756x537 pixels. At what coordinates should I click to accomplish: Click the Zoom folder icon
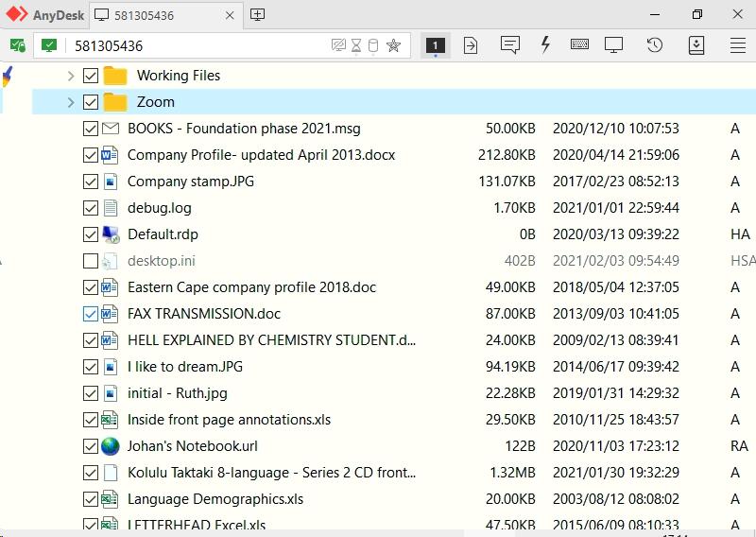point(114,102)
